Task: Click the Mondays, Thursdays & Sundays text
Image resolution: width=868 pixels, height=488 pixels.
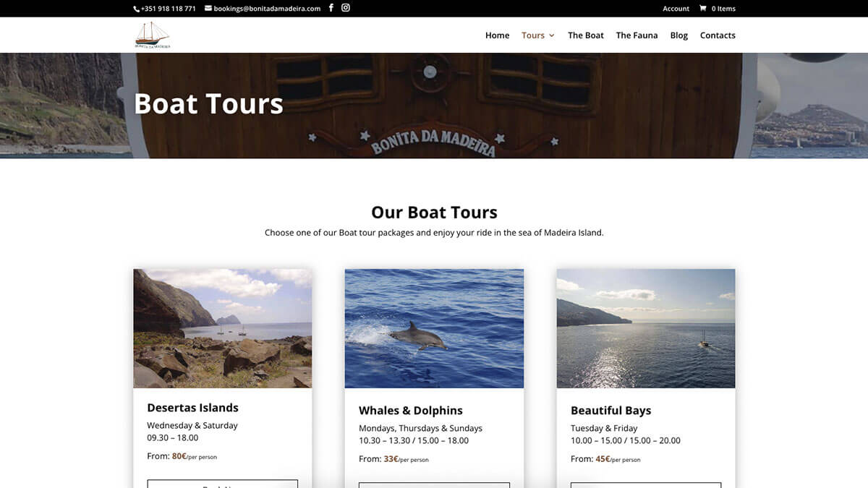Action: 420,428
